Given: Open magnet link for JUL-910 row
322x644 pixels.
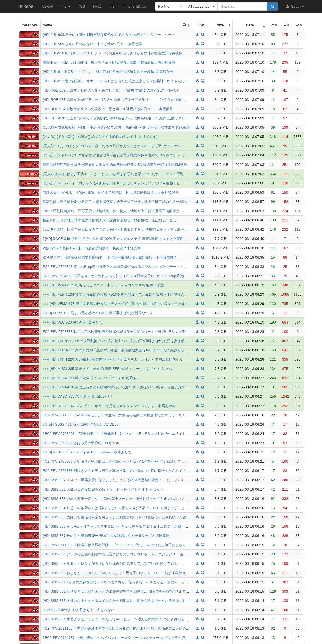Looking at the screenshot, I should click(203, 53).
